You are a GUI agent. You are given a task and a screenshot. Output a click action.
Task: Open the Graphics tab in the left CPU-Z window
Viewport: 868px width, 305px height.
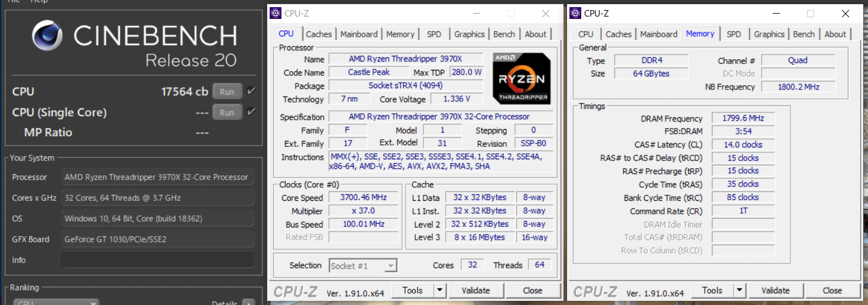(469, 34)
